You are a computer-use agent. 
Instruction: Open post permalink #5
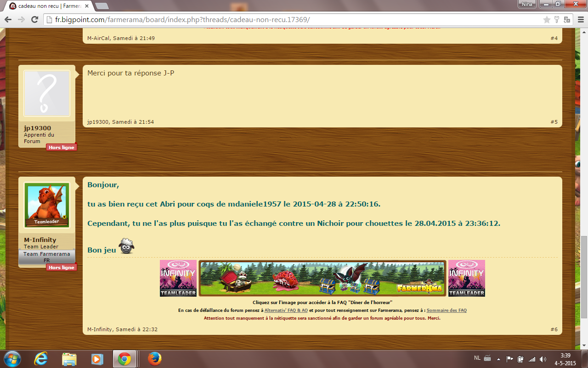pyautogui.click(x=554, y=122)
